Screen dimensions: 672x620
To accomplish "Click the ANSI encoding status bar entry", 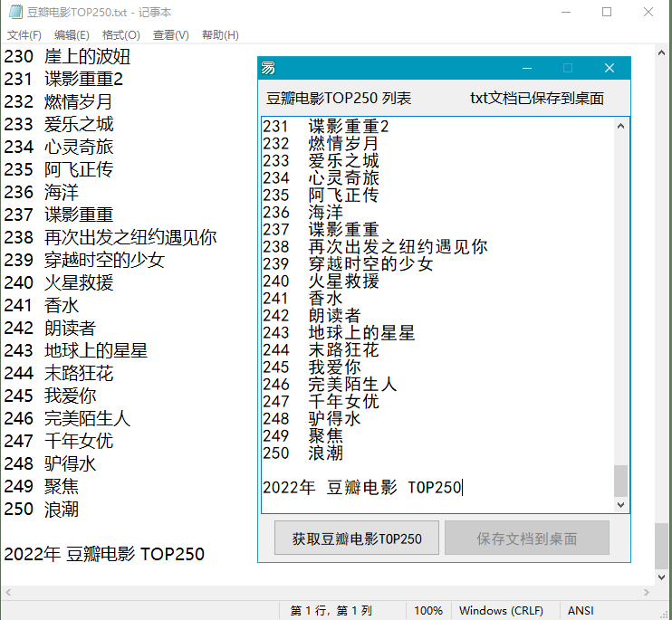I will 581,611.
